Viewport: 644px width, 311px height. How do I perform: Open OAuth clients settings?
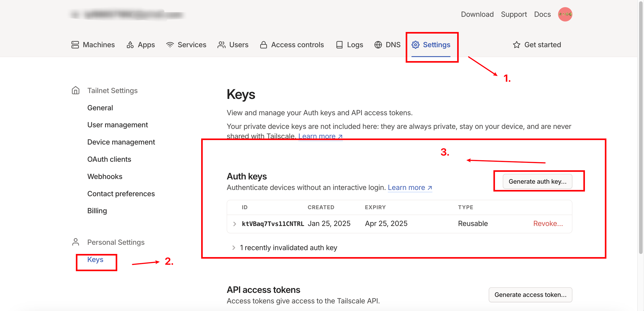pos(109,159)
